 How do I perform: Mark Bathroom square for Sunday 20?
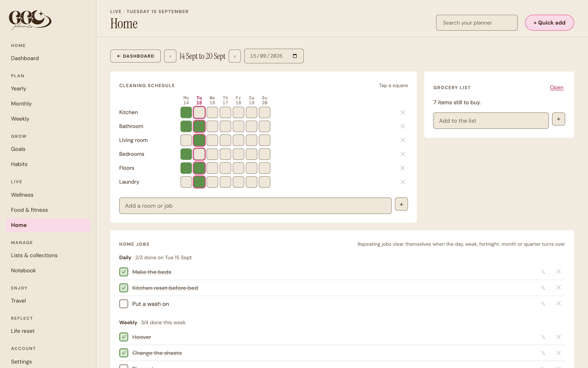tap(265, 126)
